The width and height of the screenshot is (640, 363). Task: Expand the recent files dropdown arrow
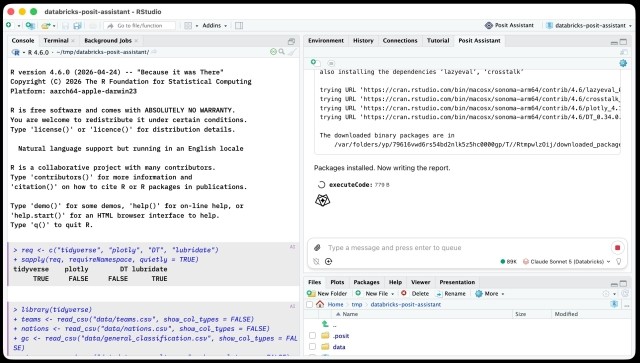[x=54, y=26]
